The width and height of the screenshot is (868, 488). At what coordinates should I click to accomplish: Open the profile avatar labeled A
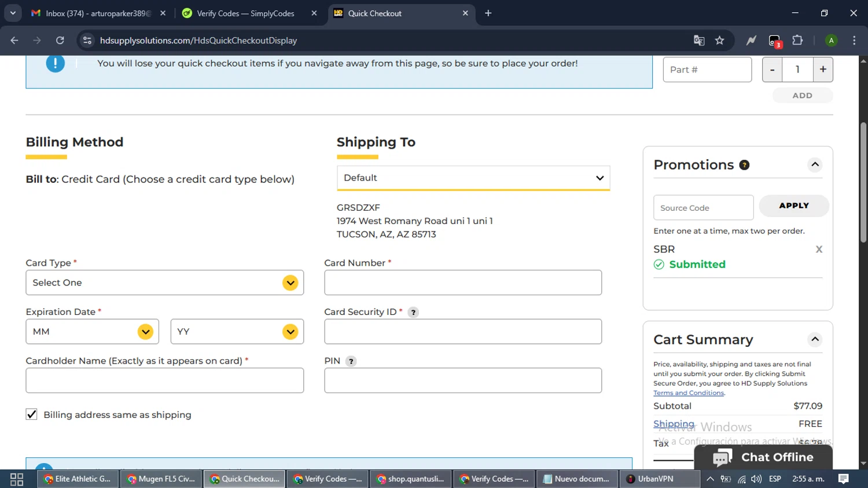[x=831, y=41]
